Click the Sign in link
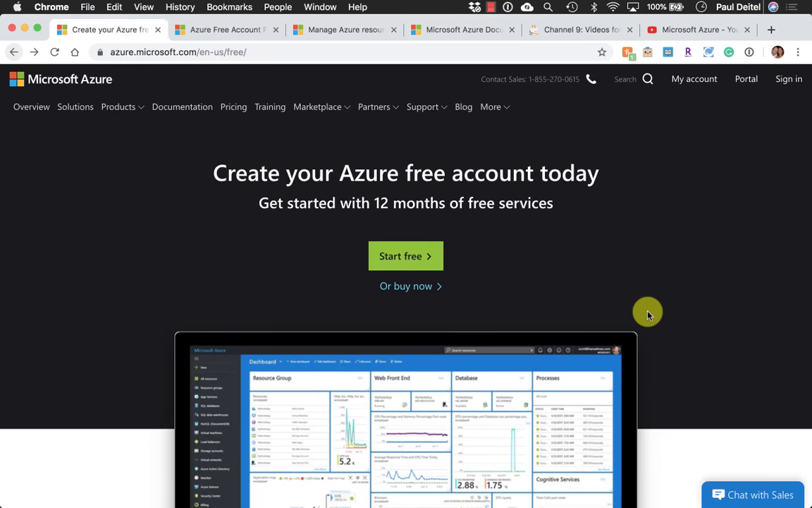The height and width of the screenshot is (508, 812). 789,79
